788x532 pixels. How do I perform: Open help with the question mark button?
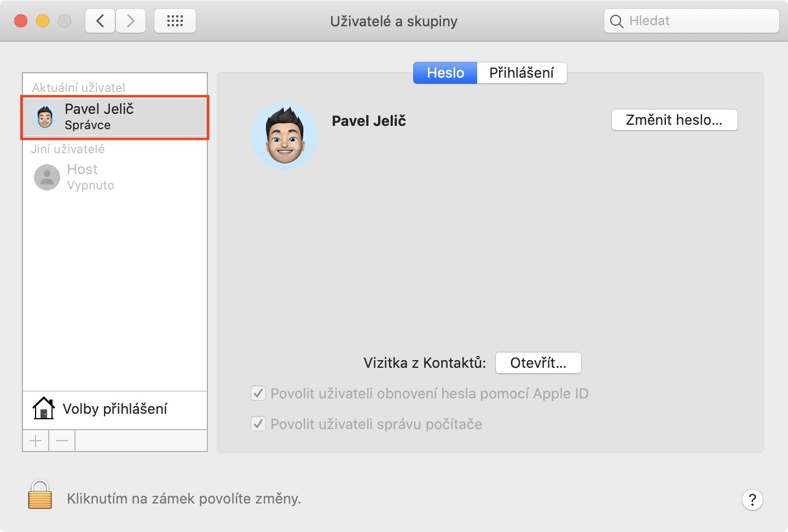[752, 499]
